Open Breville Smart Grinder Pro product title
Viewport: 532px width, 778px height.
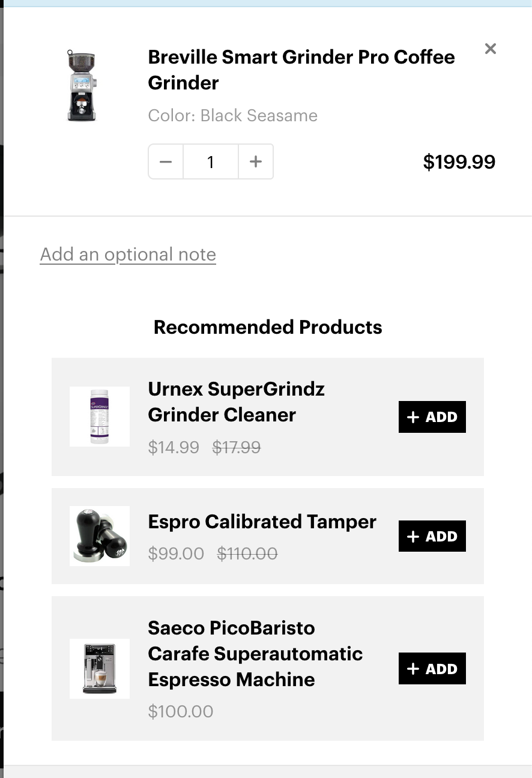click(x=301, y=70)
